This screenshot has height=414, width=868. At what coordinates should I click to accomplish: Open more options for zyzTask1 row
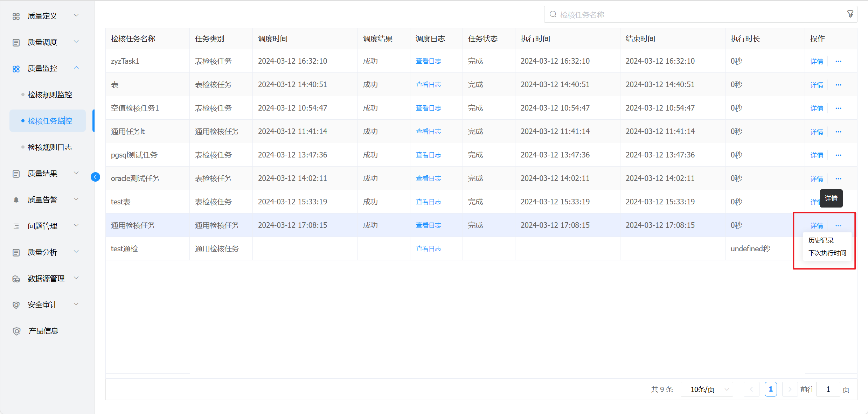838,62
